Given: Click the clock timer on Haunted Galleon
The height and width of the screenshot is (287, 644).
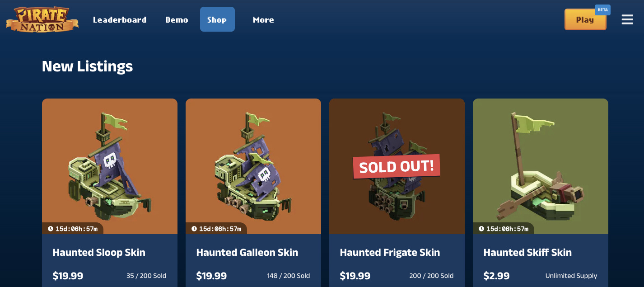Looking at the screenshot, I should [x=216, y=229].
